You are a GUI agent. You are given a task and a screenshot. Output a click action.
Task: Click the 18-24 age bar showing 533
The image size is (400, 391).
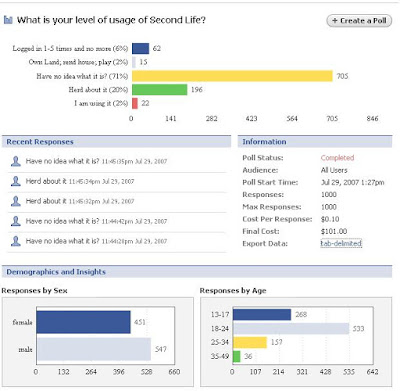click(x=291, y=329)
